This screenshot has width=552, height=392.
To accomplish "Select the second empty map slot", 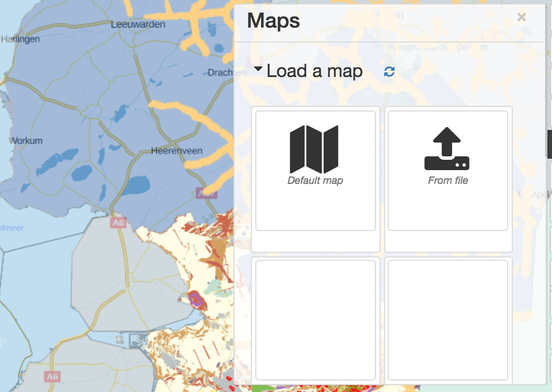I will click(x=447, y=320).
